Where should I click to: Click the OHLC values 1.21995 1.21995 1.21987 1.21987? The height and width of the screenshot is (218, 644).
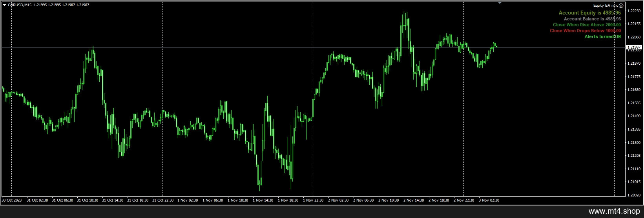point(62,5)
